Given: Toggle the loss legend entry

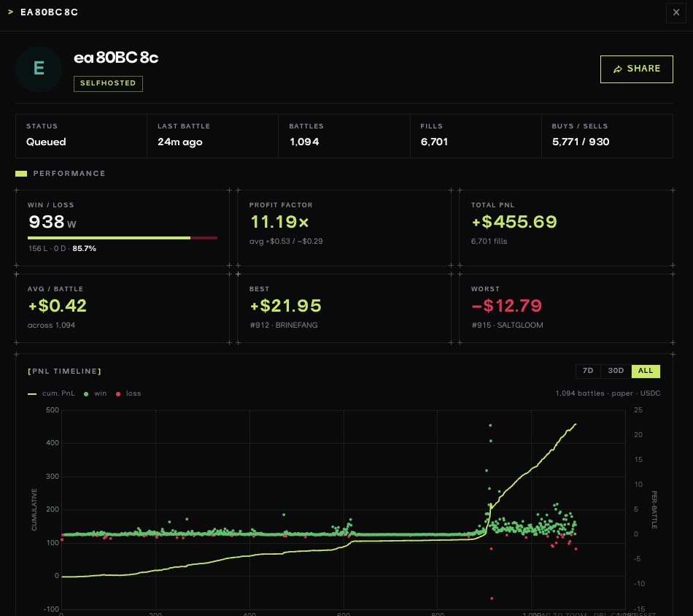Looking at the screenshot, I should 128,393.
